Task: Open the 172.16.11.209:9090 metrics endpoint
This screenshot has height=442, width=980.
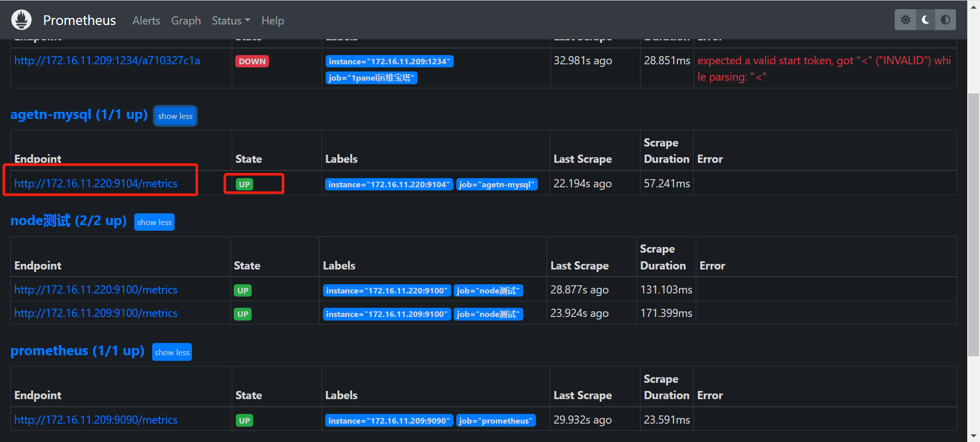Action: [96, 420]
